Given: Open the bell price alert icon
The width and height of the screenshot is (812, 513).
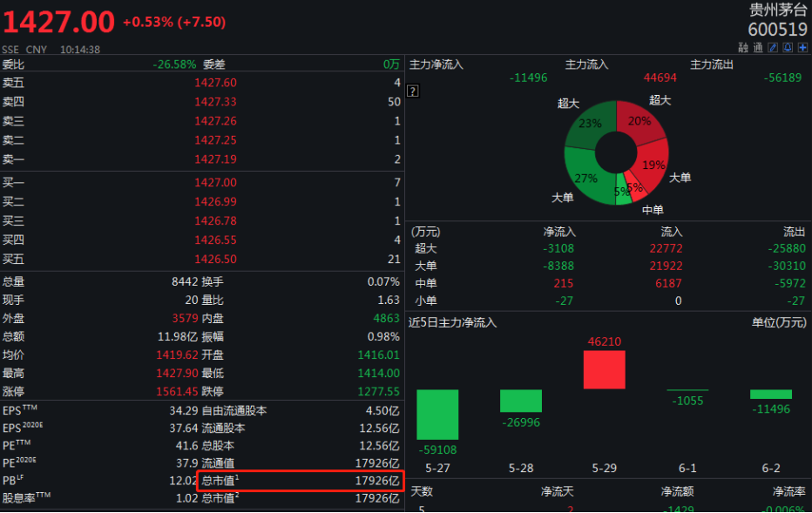Looking at the screenshot, I should click(x=787, y=48).
